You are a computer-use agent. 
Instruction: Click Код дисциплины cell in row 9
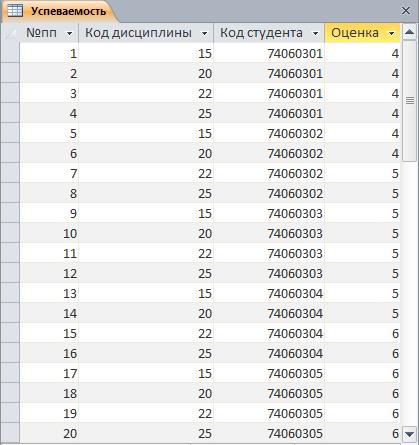(x=146, y=213)
